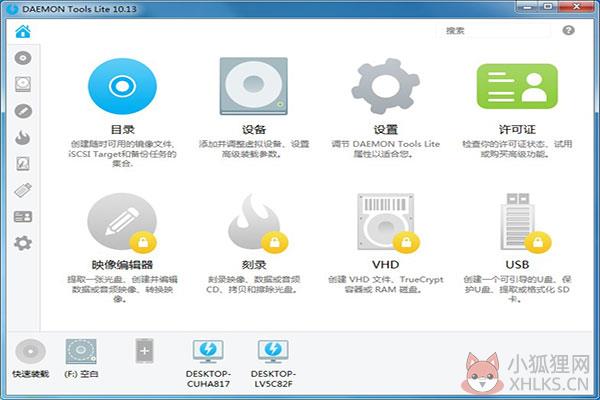The height and width of the screenshot is (400, 600).
Task: Open the VHD sidebar icon
Action: (x=23, y=164)
